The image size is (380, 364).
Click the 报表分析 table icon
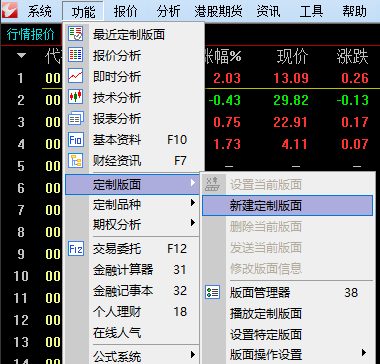75,118
